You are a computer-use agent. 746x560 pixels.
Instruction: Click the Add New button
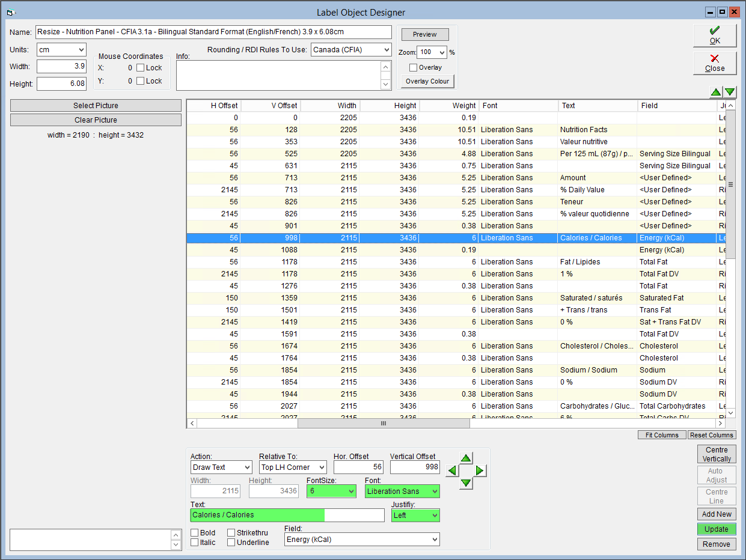pyautogui.click(x=717, y=514)
